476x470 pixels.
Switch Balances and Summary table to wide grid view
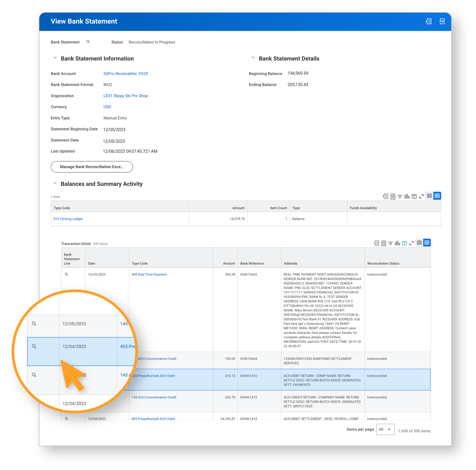point(437,196)
